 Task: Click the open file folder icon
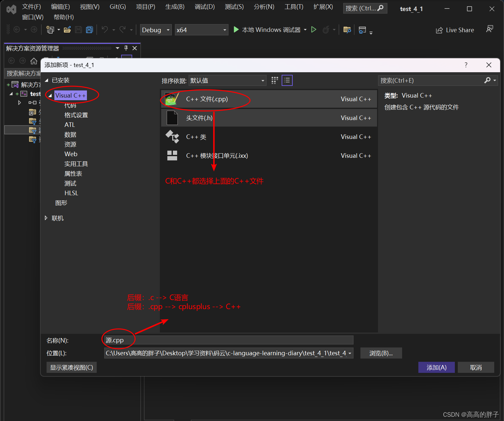[x=67, y=30]
